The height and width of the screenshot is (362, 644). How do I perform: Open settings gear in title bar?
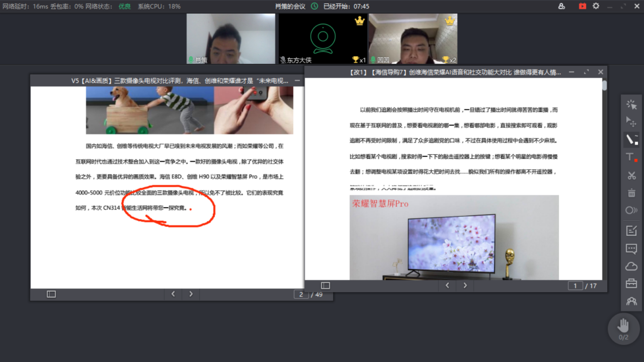pos(596,6)
